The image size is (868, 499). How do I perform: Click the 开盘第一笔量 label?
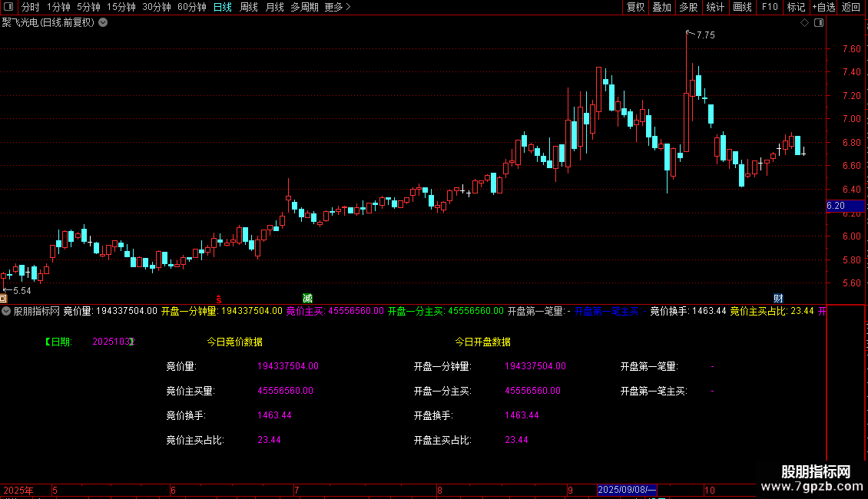tap(649, 366)
